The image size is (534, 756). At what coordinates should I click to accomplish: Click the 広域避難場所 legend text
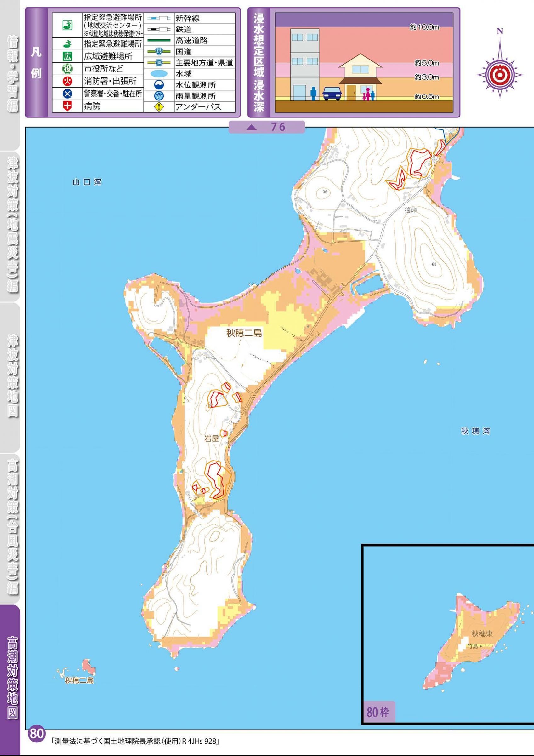[x=108, y=56]
